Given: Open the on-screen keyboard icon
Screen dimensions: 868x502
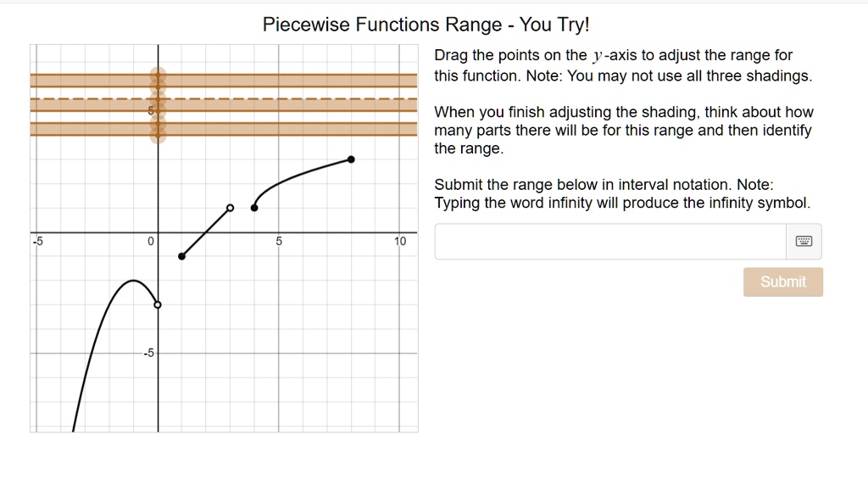Looking at the screenshot, I should tap(804, 241).
